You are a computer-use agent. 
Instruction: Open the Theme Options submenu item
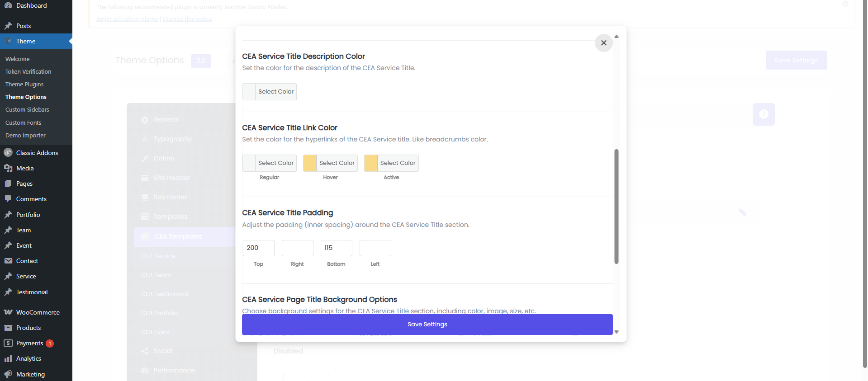coord(26,97)
